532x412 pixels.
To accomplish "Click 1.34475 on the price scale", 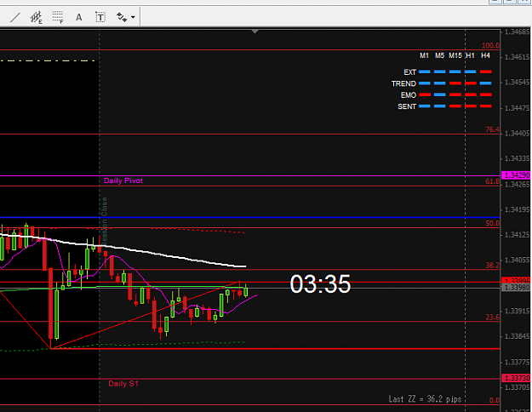I will 517,108.
